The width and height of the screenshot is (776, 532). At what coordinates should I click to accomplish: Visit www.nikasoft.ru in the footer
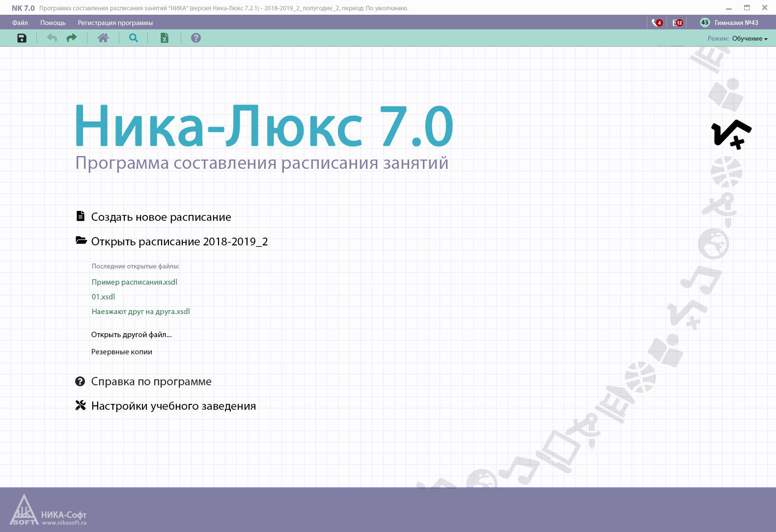[x=64, y=523]
